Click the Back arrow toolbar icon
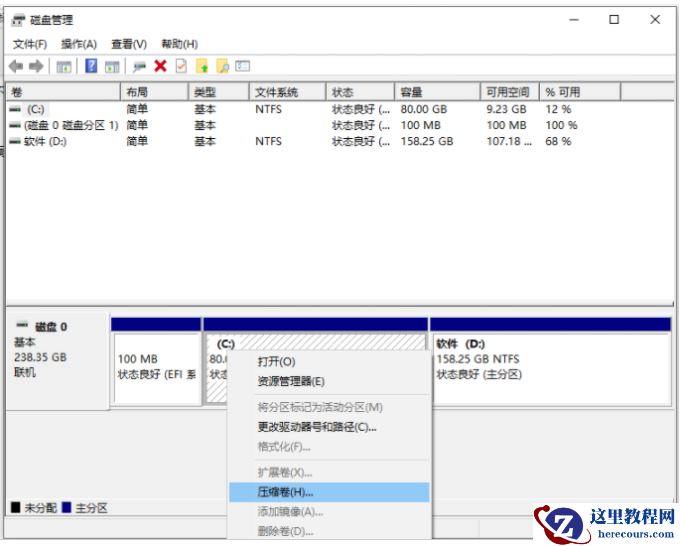 (16, 66)
